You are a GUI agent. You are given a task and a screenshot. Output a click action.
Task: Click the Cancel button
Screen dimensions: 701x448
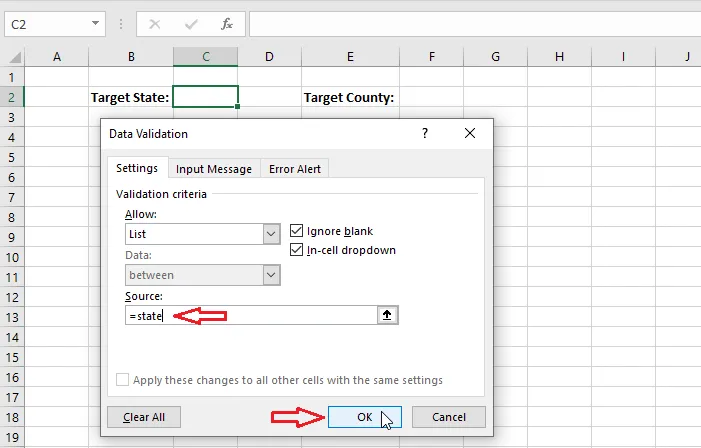(449, 417)
